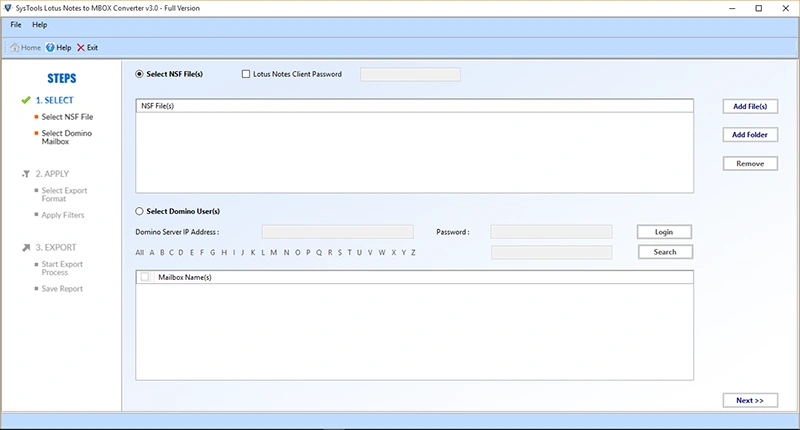Filter mailboxes by letter G
800x430 pixels.
tap(212, 252)
